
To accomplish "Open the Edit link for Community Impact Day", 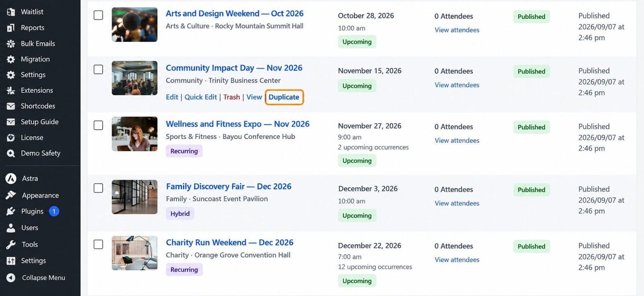I will pos(172,97).
